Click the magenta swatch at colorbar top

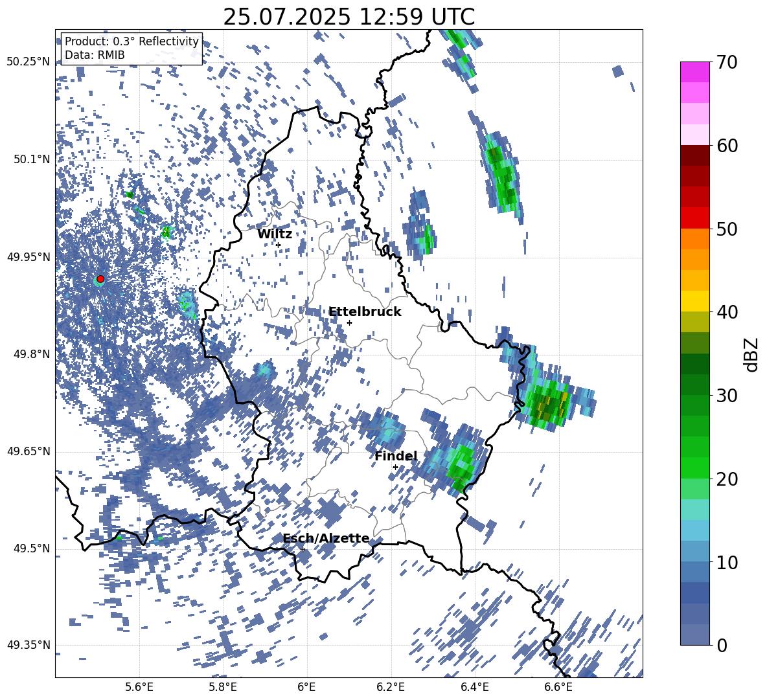[694, 73]
